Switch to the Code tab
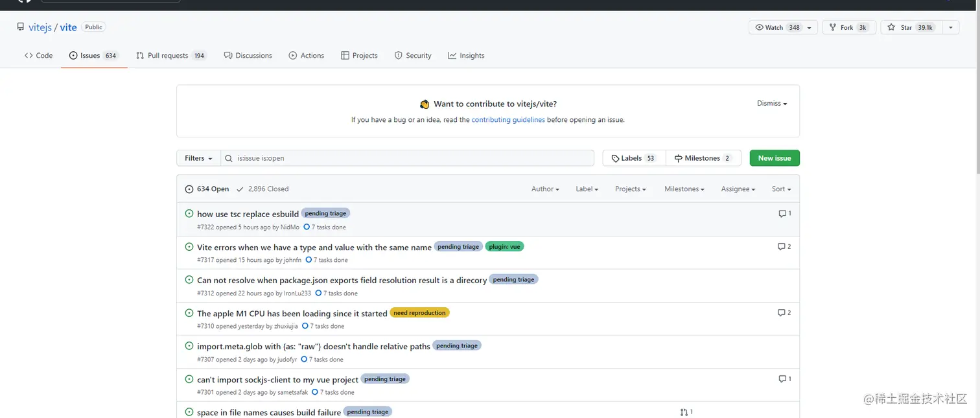The height and width of the screenshot is (418, 980). coord(38,56)
